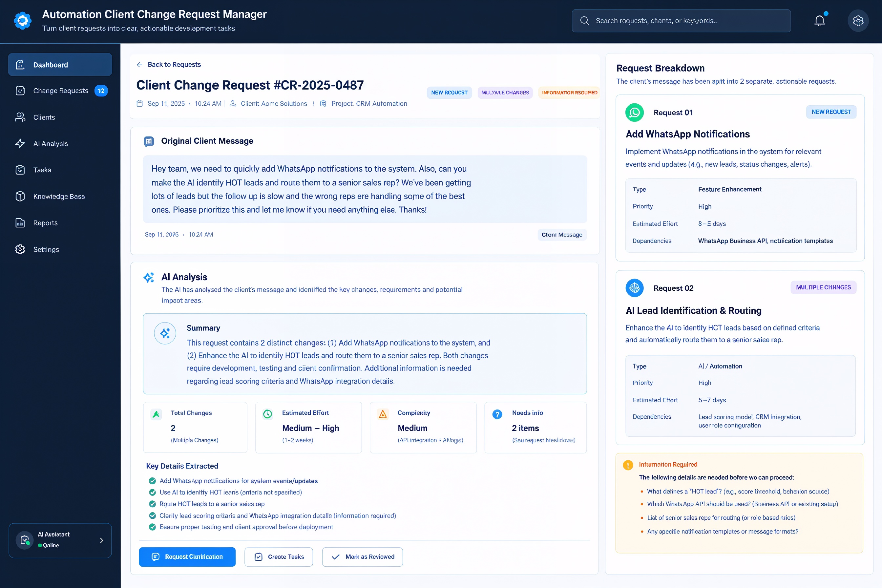Click the Multiple Changes header badge

coord(505,93)
